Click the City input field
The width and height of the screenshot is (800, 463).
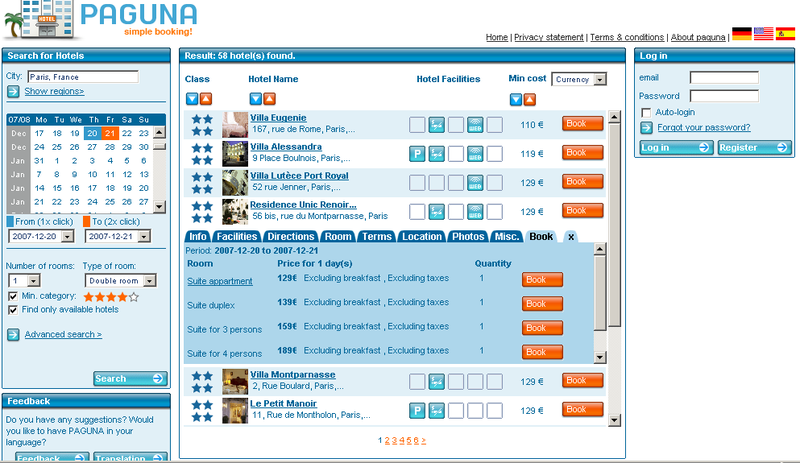click(x=82, y=76)
